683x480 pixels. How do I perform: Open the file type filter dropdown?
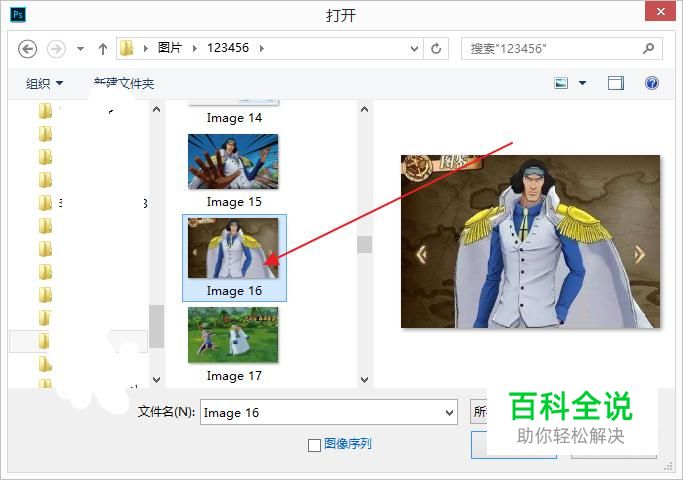(479, 411)
